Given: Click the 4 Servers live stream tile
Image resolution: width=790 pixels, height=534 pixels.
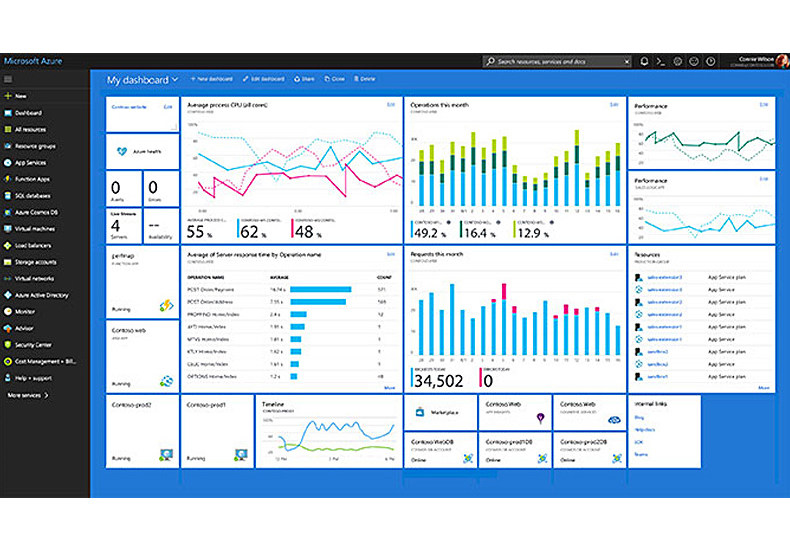Looking at the screenshot, I should (123, 226).
